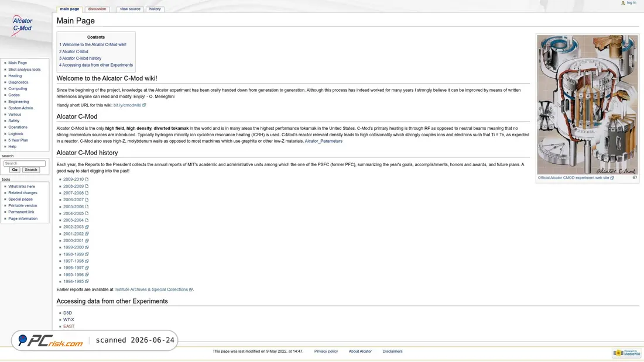Open the 2007-2008 annual report
This screenshot has height=362, width=644.
click(x=73, y=193)
